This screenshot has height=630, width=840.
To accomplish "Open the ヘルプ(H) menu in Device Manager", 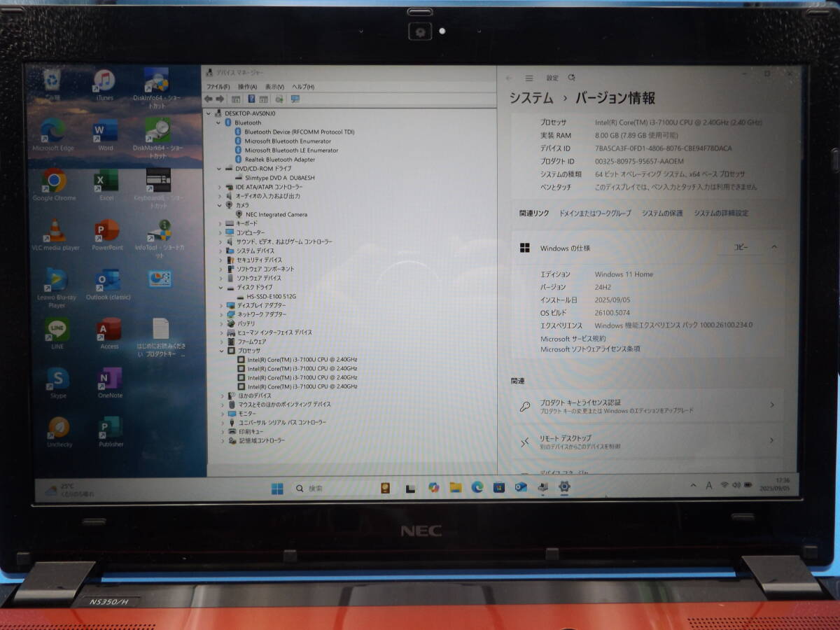I will coord(303,87).
